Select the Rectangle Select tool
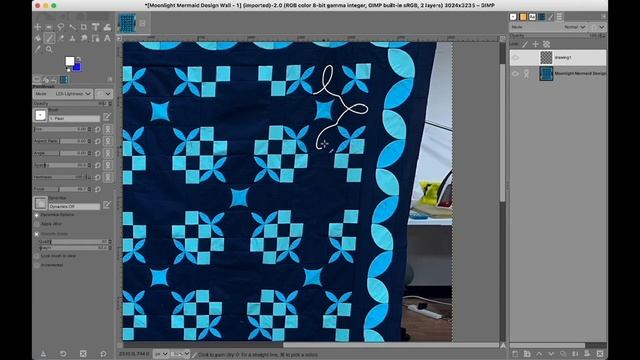 (x=49, y=27)
